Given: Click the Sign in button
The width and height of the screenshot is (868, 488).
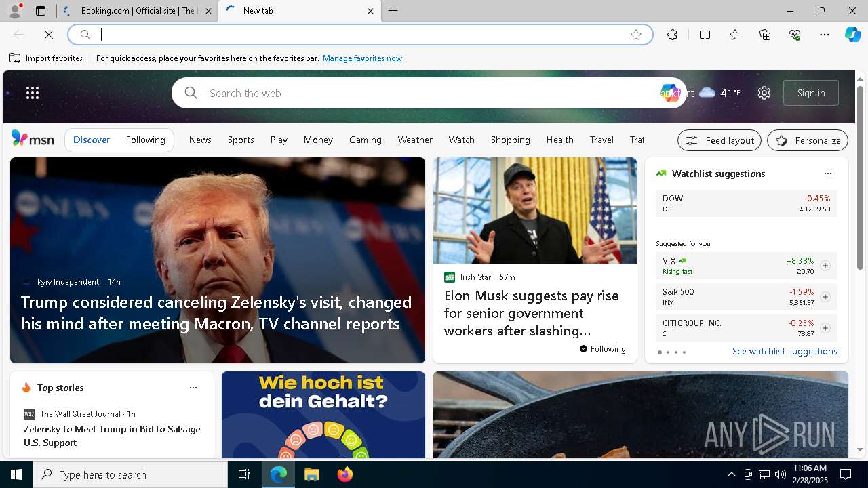Looking at the screenshot, I should click(x=811, y=93).
